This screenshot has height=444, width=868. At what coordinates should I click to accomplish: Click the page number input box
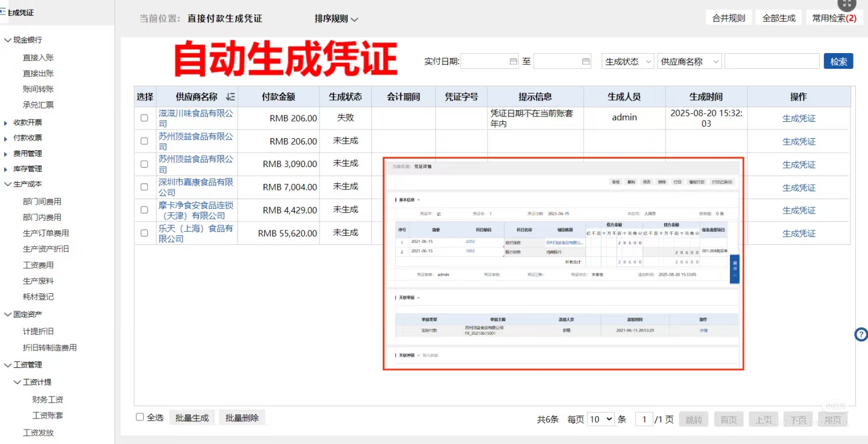pyautogui.click(x=644, y=419)
